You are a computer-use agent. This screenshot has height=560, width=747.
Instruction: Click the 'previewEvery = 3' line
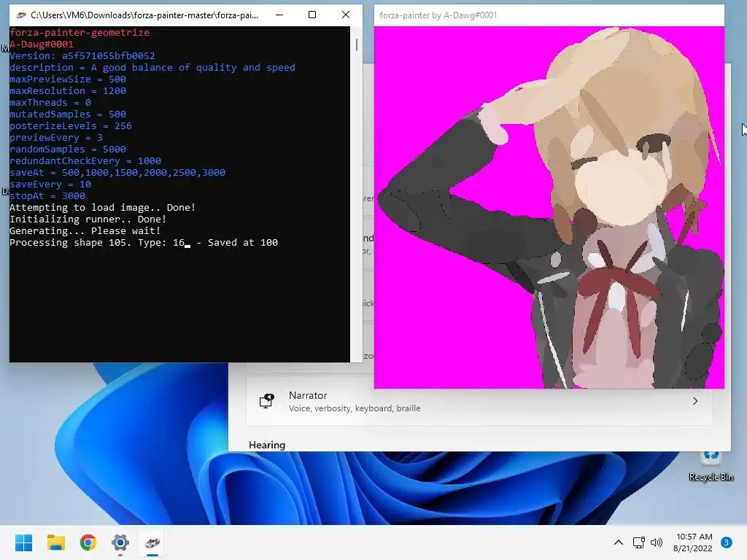(55, 138)
